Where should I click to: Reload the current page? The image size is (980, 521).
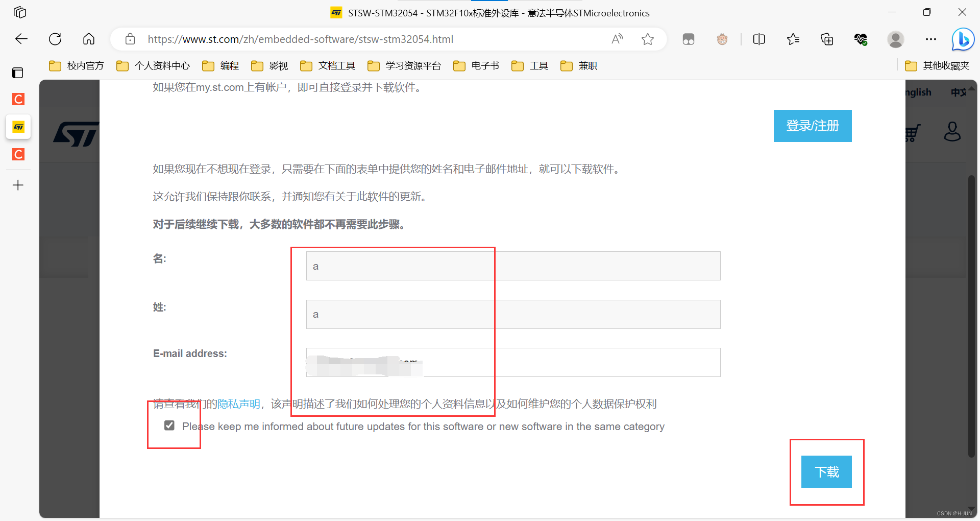(55, 39)
